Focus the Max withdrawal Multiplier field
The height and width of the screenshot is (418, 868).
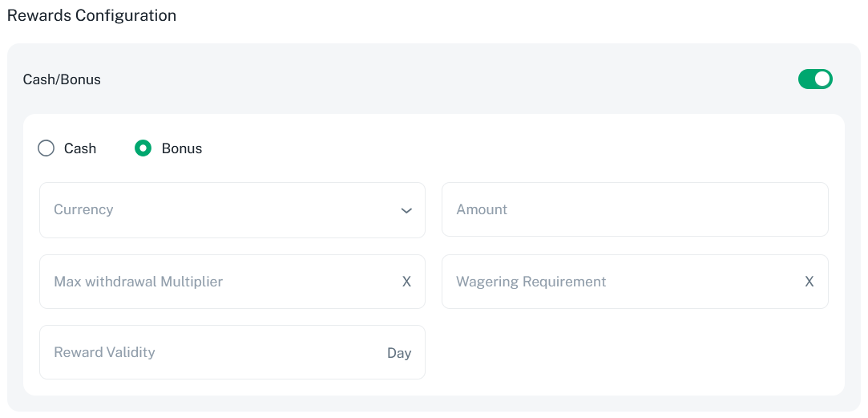coord(216,282)
